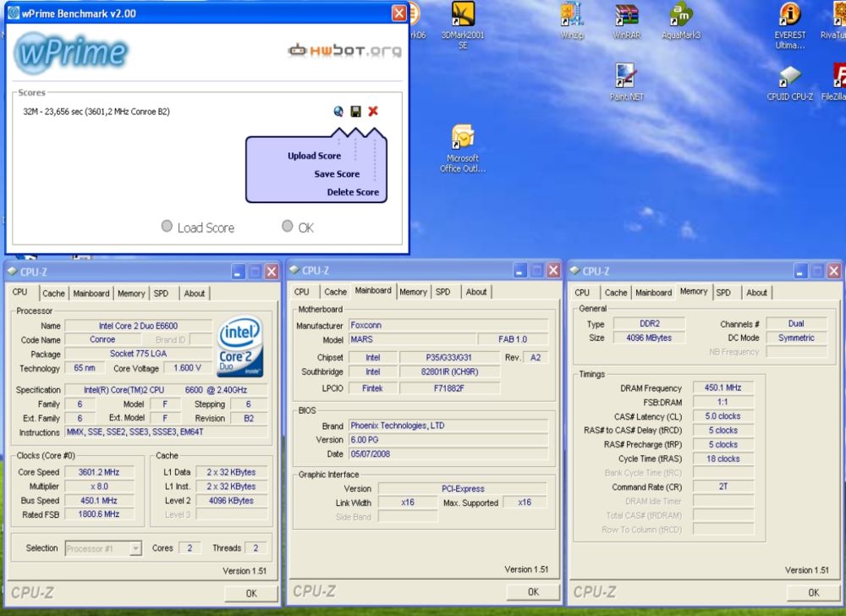
Task: Click the CAS# Latency 5.0 clocks value
Action: tap(723, 416)
